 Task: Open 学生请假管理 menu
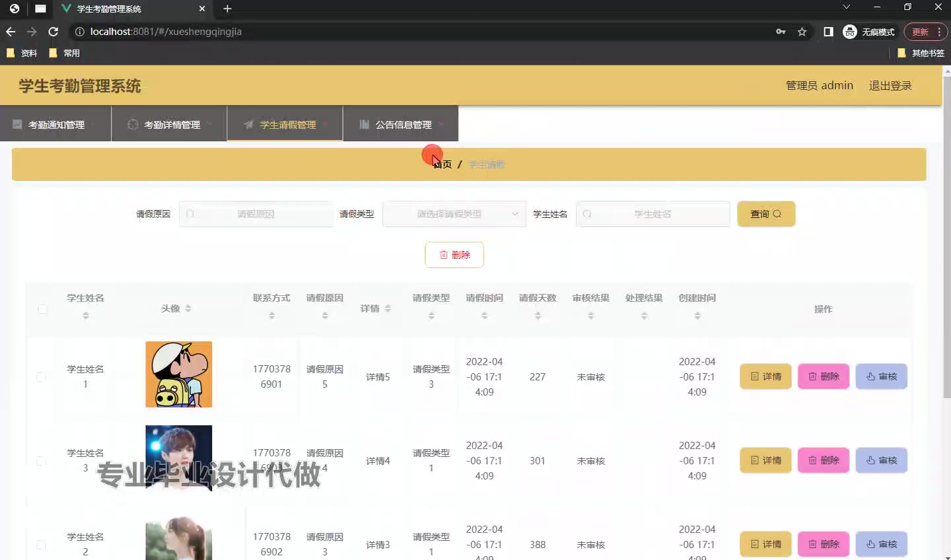click(285, 124)
